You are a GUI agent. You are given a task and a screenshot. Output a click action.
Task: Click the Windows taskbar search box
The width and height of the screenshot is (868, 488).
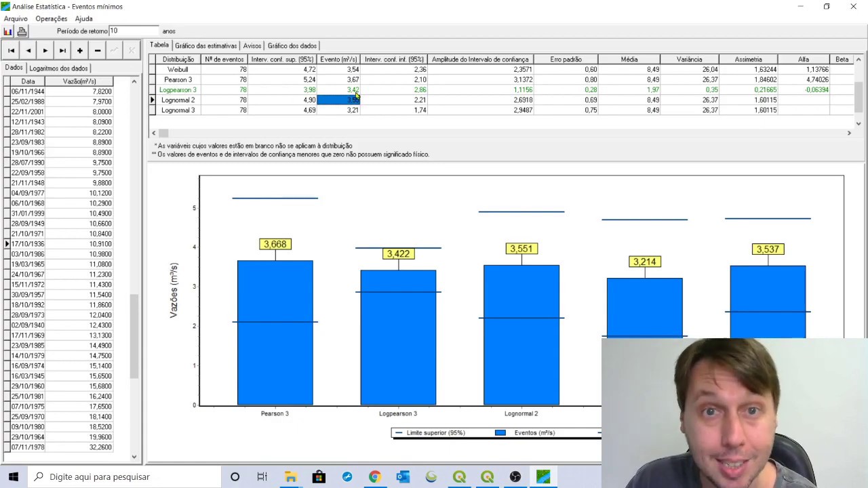point(125,476)
